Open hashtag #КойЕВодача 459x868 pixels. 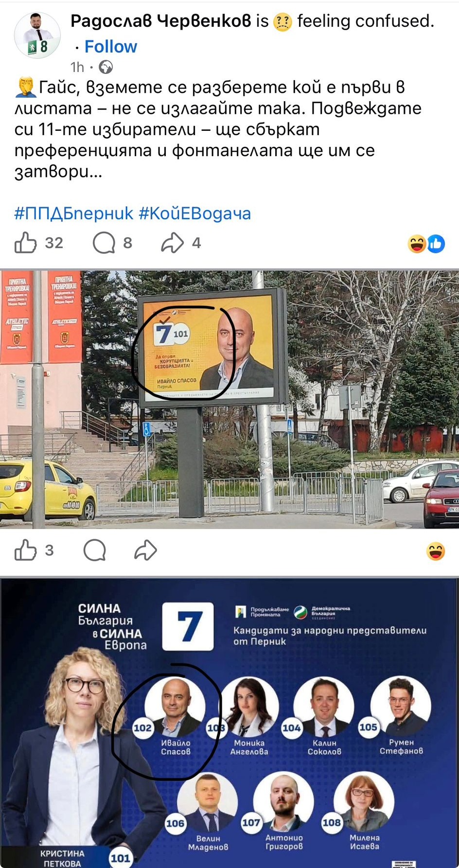195,213
